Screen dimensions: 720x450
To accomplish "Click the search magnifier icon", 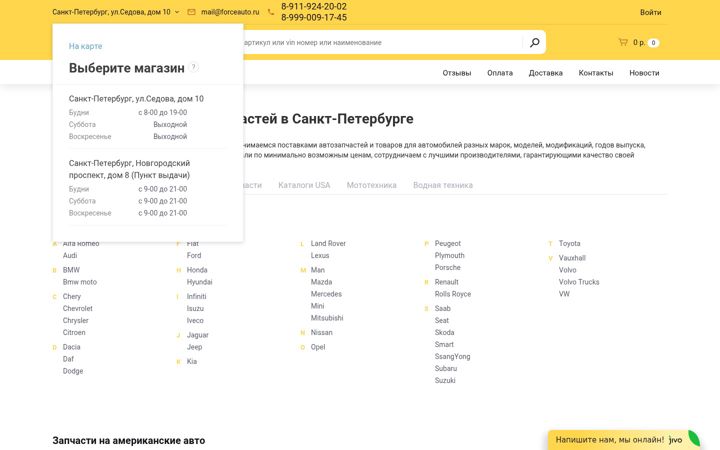I will [534, 42].
